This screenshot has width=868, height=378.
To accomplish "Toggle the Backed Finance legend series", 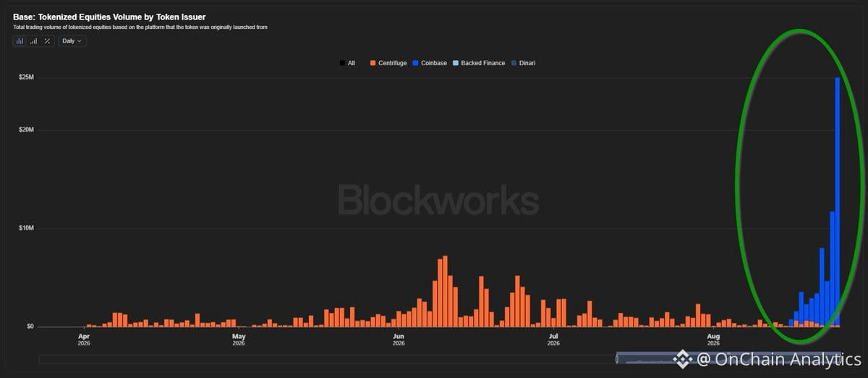I will [479, 63].
